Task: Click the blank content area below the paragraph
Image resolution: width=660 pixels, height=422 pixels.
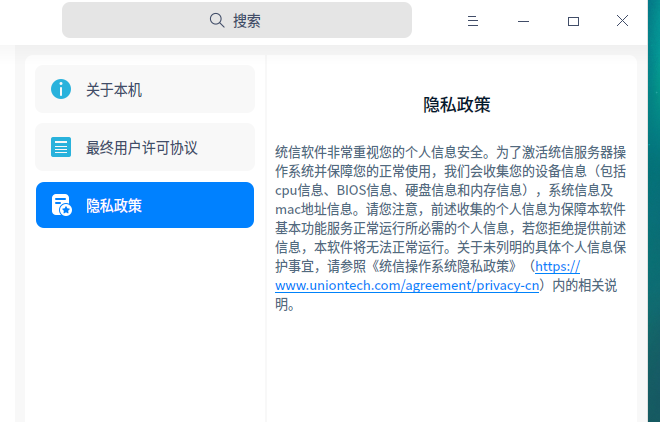Action: pyautogui.click(x=450, y=370)
